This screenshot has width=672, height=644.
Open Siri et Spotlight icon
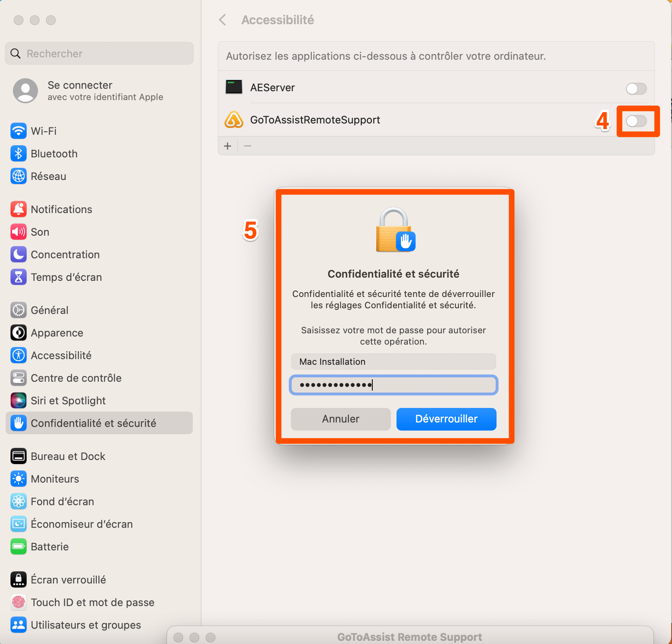pos(19,400)
